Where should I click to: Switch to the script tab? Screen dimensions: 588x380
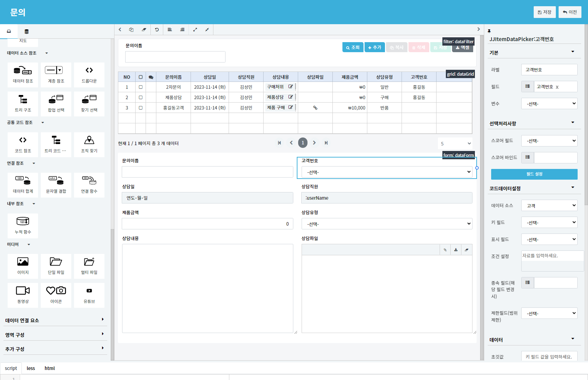pyautogui.click(x=11, y=368)
